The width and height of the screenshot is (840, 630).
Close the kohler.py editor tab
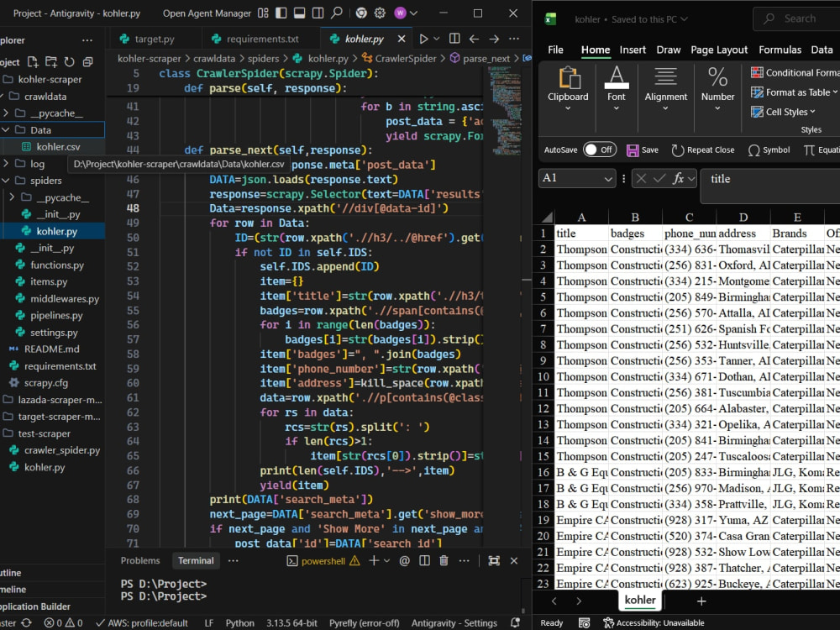pos(402,39)
